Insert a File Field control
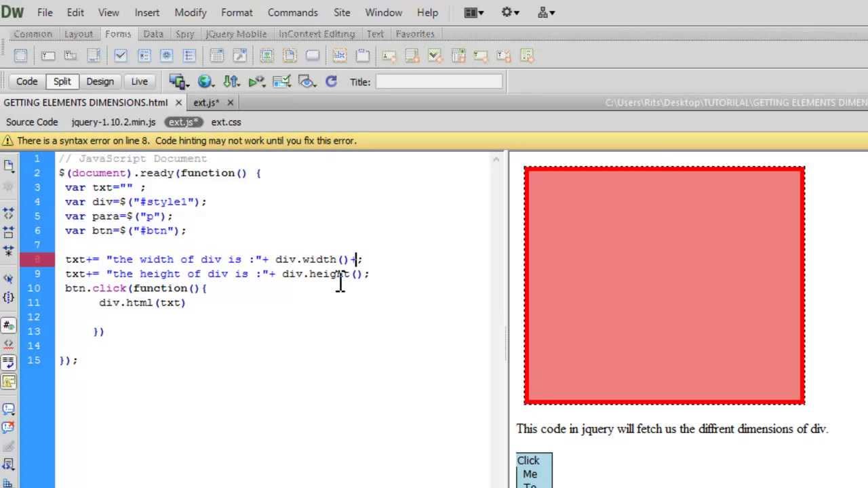 [290, 56]
